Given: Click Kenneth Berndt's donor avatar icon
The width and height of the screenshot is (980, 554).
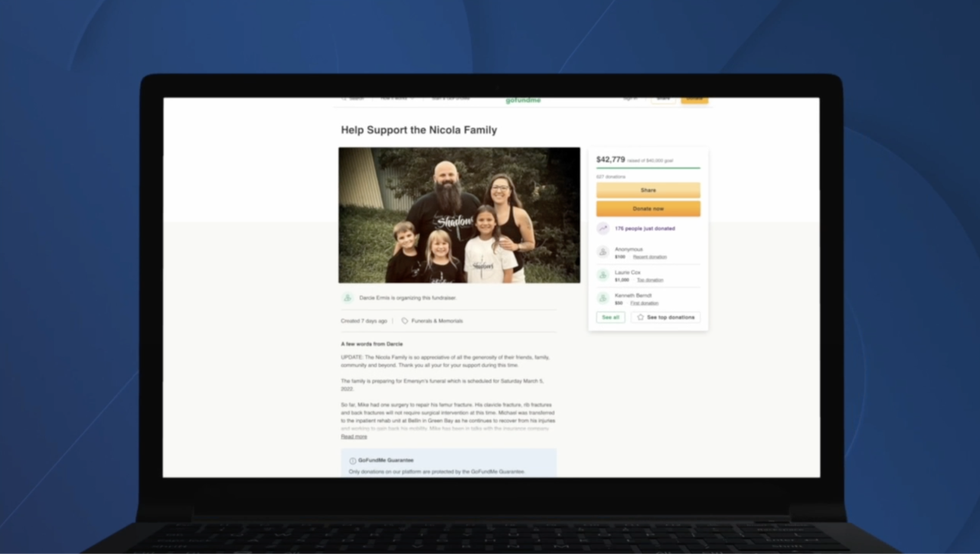Looking at the screenshot, I should [603, 298].
